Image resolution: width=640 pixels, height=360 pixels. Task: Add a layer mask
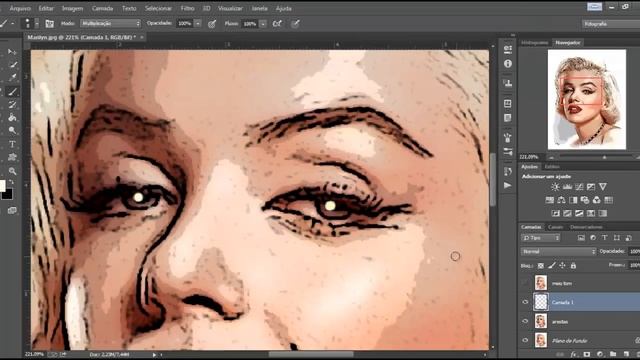(587, 354)
